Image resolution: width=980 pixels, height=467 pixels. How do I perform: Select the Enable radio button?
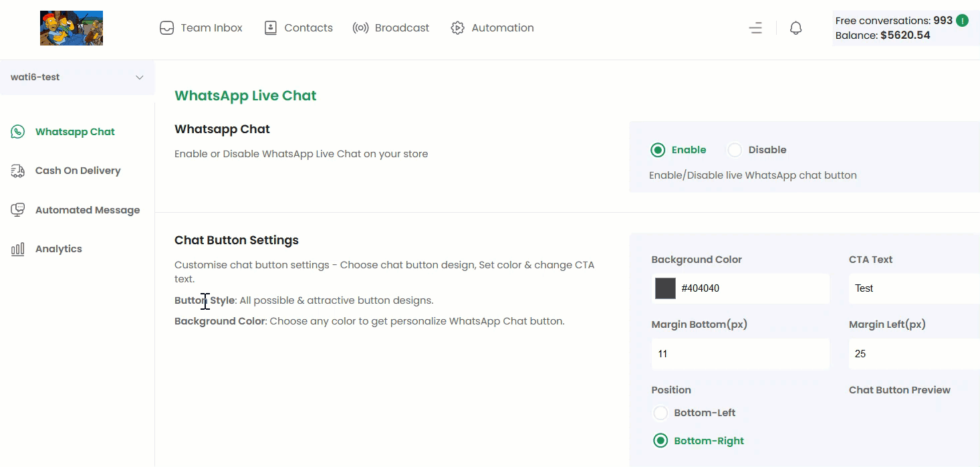[658, 150]
